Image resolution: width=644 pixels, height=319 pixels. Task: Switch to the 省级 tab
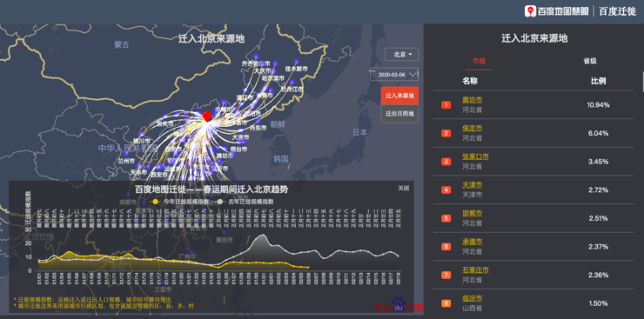coord(590,61)
